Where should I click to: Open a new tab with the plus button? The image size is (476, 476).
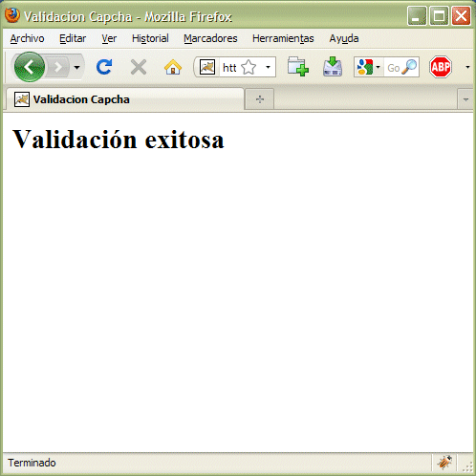click(260, 99)
